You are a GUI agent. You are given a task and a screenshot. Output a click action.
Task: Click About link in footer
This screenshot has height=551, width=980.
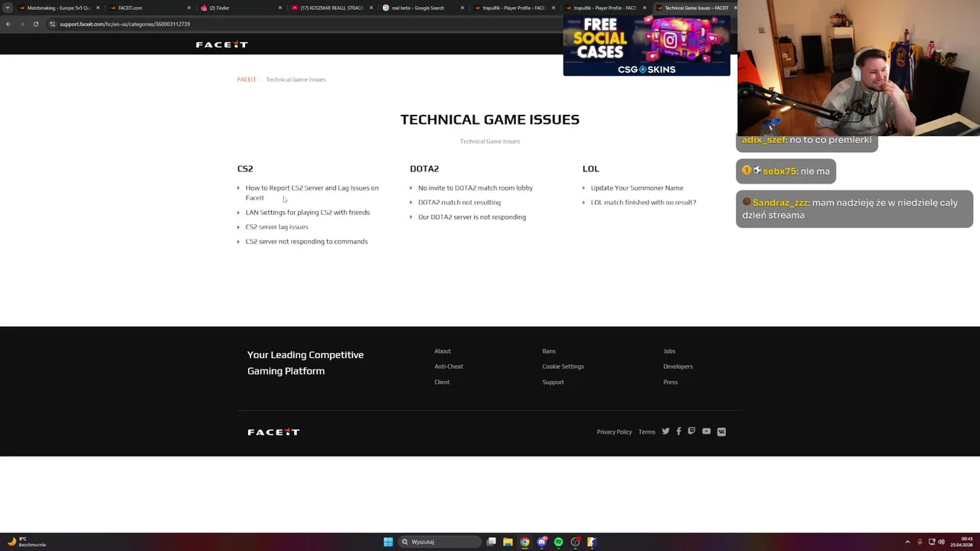(443, 351)
